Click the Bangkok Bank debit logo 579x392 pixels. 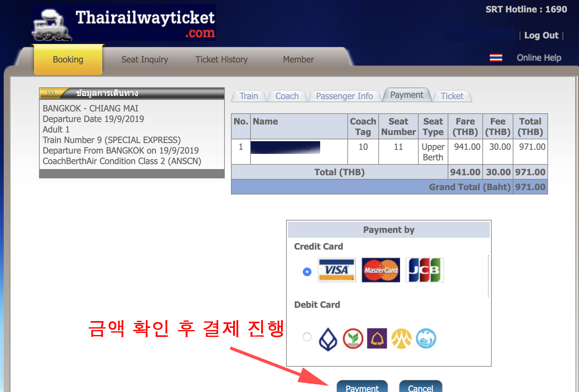(328, 339)
